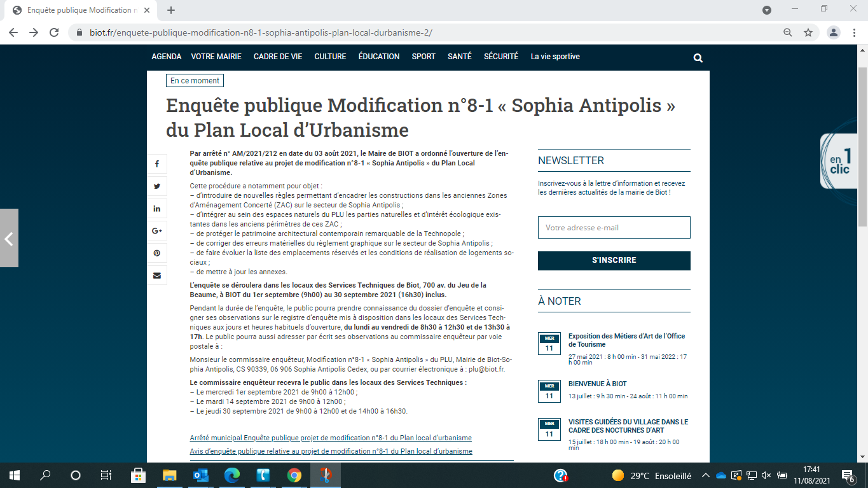Select ÉDUCATION in the navigation bar

(379, 57)
